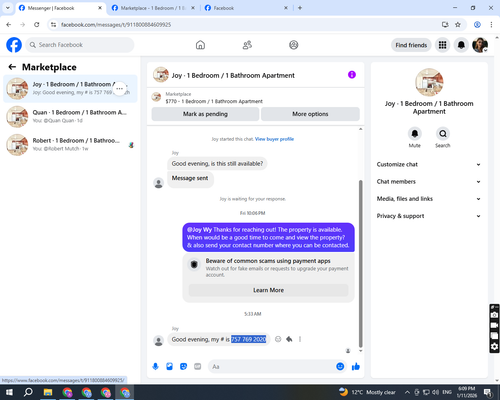Click the browser address bar URL
500x400 pixels.
click(x=116, y=25)
